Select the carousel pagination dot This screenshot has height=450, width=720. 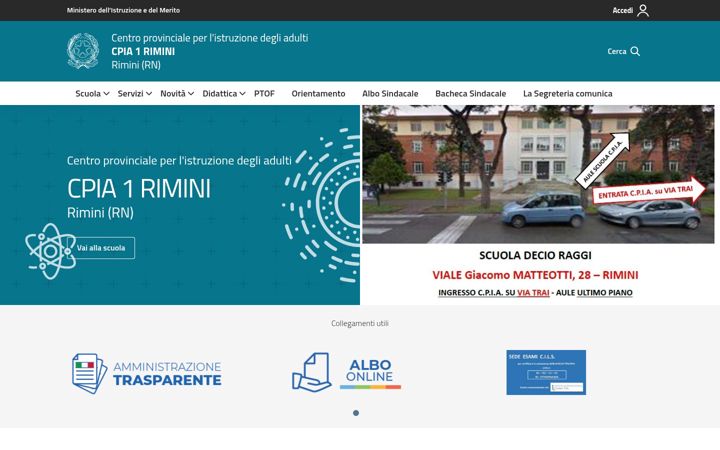[x=356, y=413]
